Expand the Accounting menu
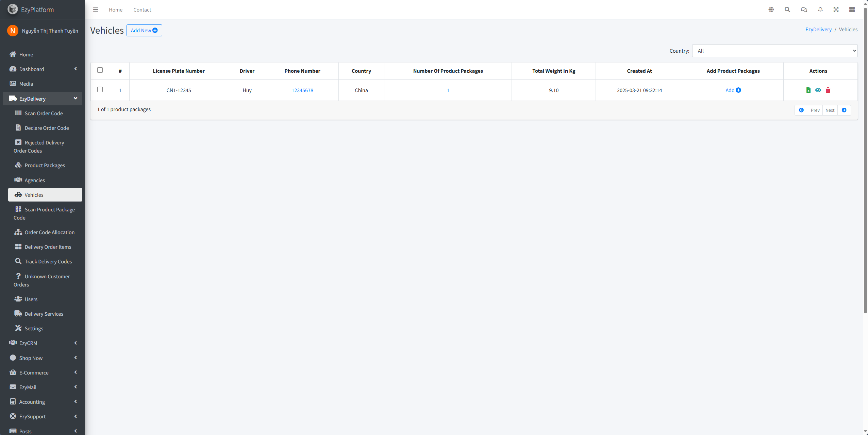 point(43,402)
